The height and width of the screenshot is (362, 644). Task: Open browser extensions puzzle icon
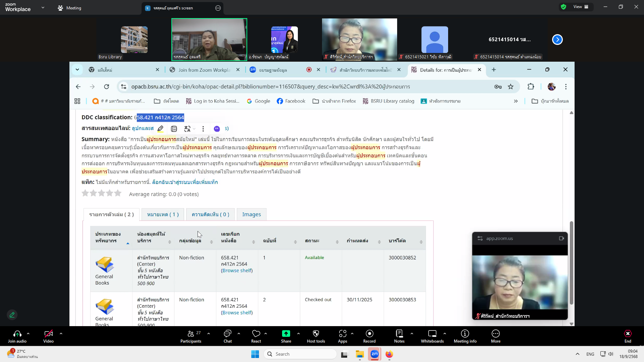click(531, 87)
